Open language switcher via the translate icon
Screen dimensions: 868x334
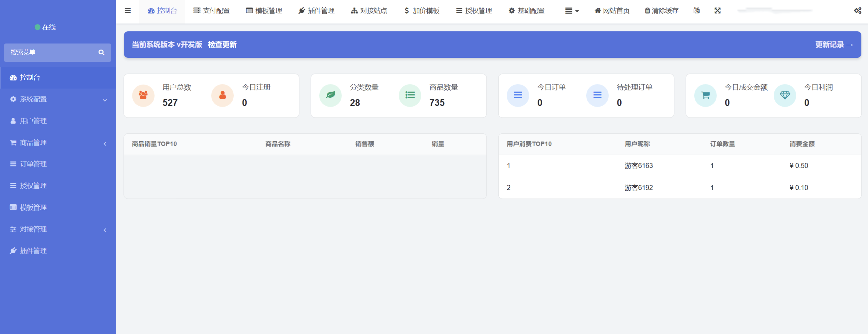pyautogui.click(x=696, y=10)
